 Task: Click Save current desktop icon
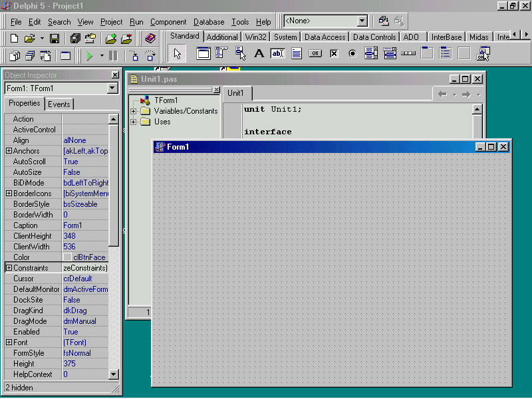click(384, 21)
